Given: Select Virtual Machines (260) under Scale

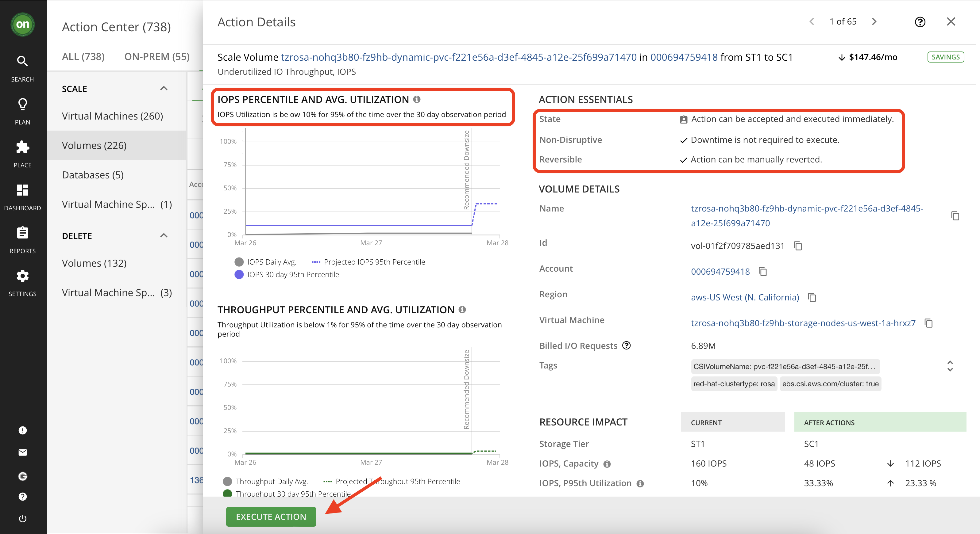Looking at the screenshot, I should (117, 116).
